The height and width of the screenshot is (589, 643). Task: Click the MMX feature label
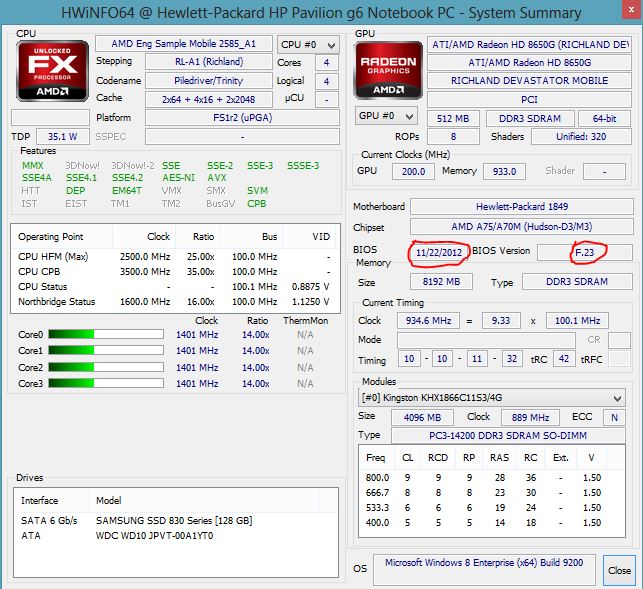tap(32, 166)
